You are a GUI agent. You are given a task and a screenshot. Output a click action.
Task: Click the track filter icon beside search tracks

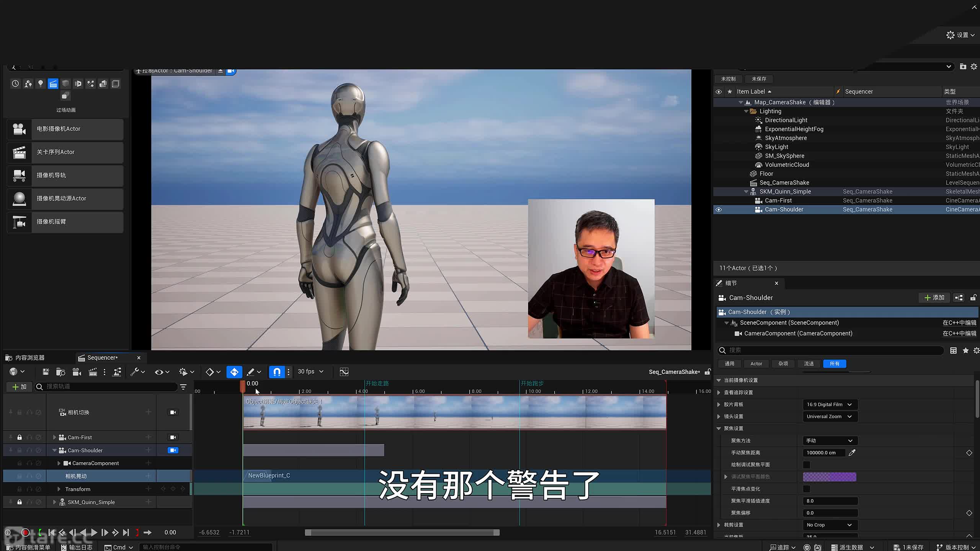[183, 387]
